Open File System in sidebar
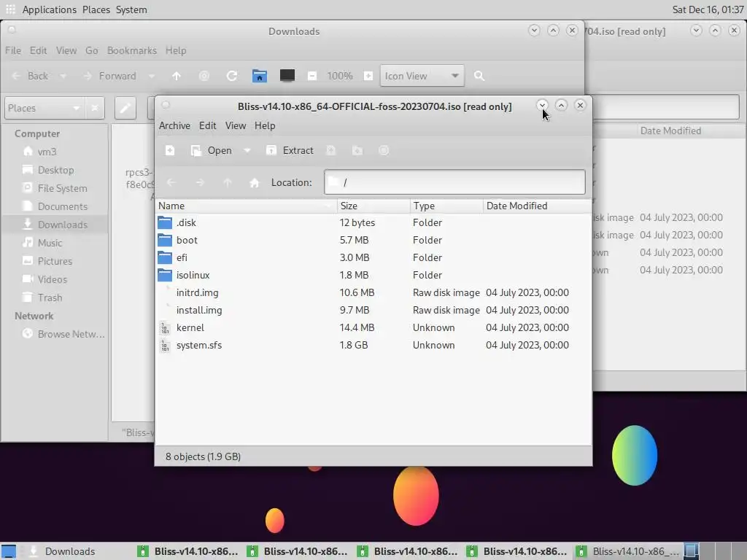Screen dimensions: 747x560 [55, 188]
